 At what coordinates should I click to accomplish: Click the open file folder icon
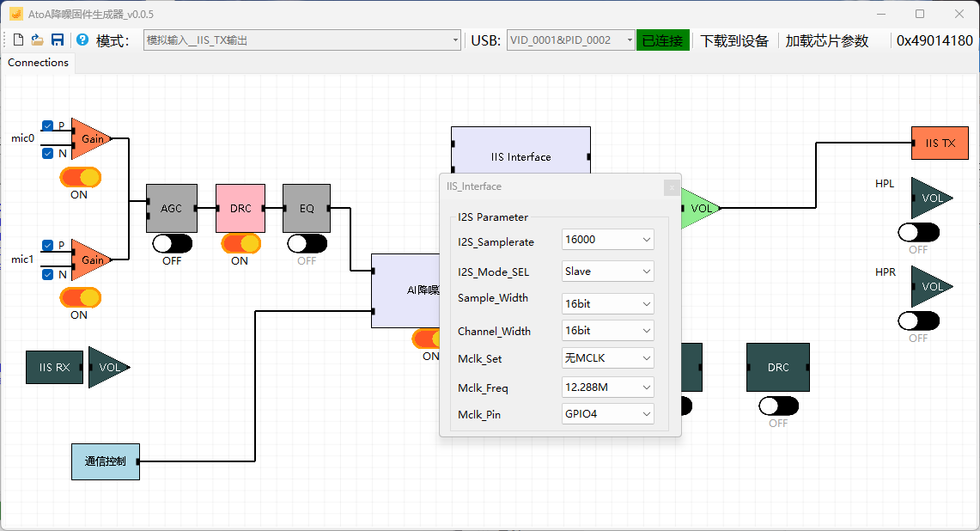[38, 40]
